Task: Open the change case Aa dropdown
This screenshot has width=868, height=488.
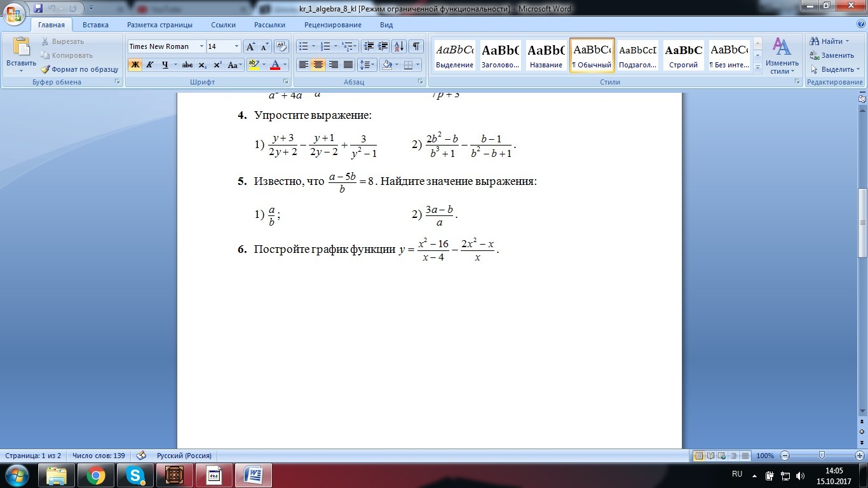Action: [x=235, y=65]
